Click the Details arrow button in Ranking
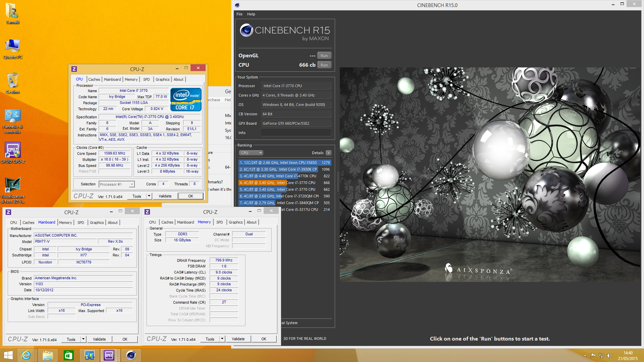This screenshot has height=362, width=644. pyautogui.click(x=329, y=153)
